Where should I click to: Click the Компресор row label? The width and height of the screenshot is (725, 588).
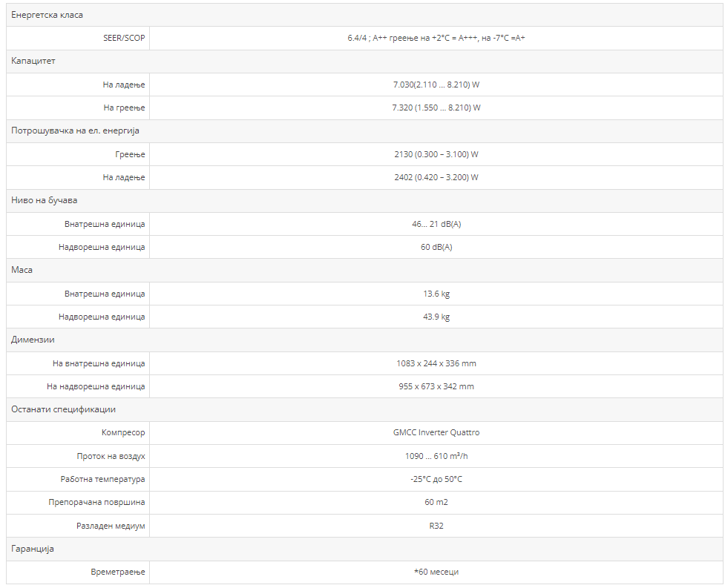coord(123,432)
